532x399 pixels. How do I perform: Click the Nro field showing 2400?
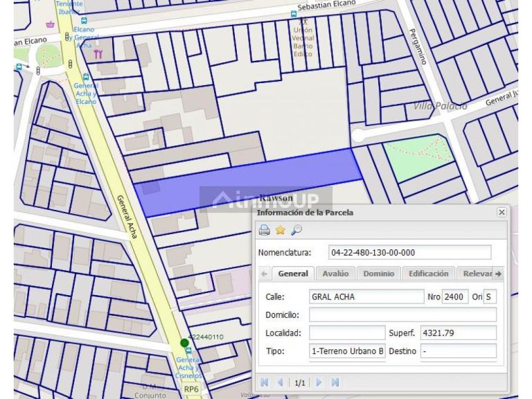tap(455, 296)
